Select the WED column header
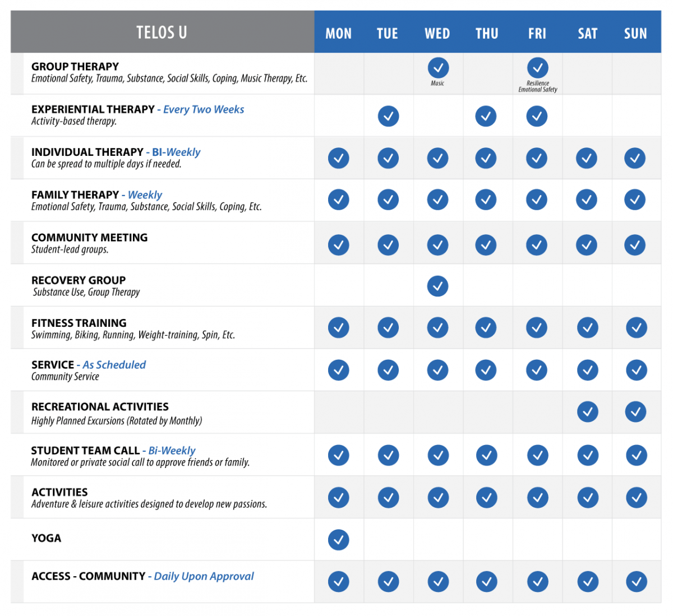 [x=437, y=34]
